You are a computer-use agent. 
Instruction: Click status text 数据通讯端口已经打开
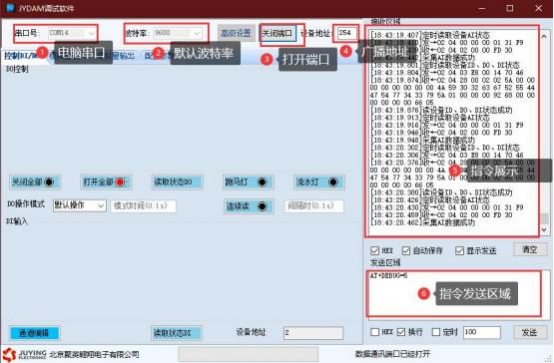(393, 354)
